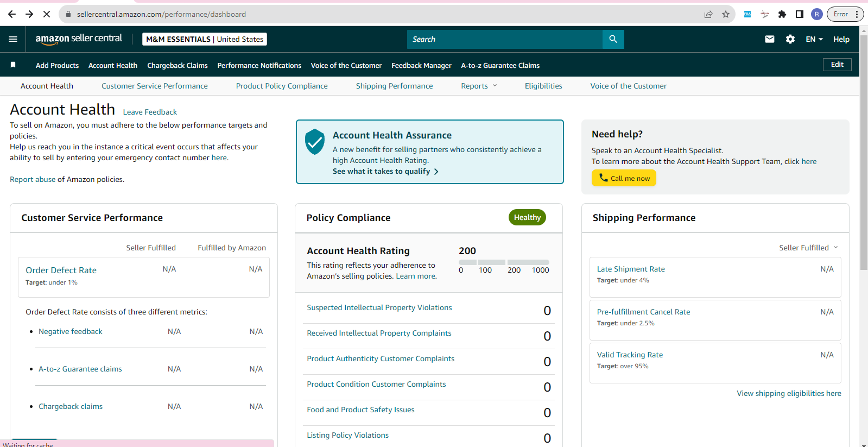Open the Help link in the header
868x447 pixels.
(841, 39)
